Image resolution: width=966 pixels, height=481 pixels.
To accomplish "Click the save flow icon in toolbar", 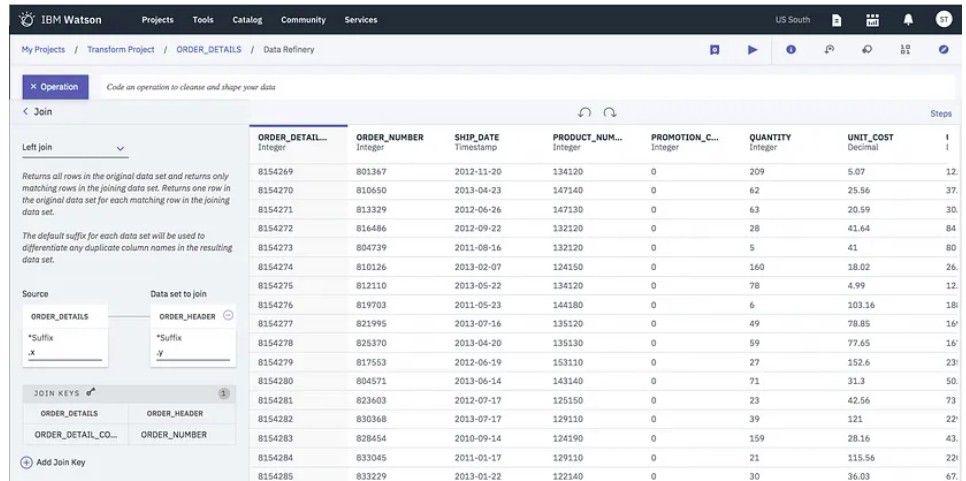I will click(715, 50).
